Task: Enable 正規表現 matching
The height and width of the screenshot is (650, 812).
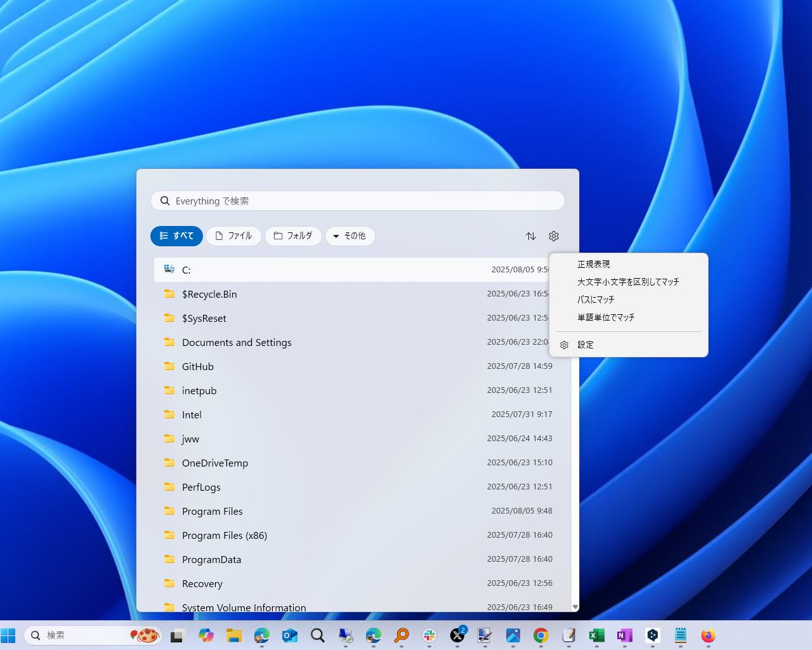Action: (594, 264)
